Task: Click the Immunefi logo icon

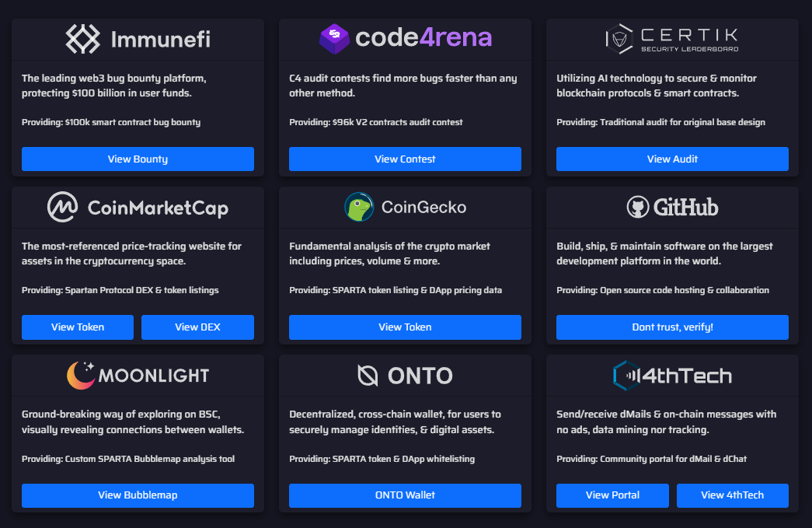Action: tap(82, 38)
